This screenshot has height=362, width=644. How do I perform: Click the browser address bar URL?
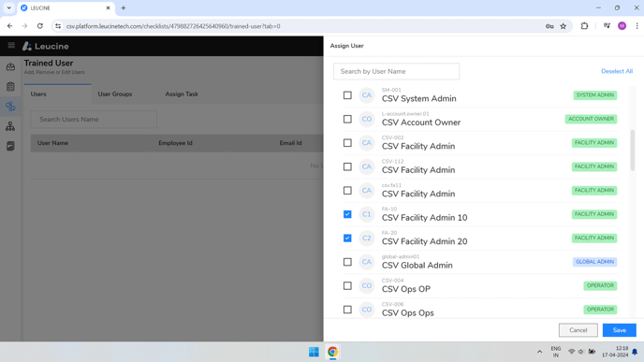coord(173,26)
